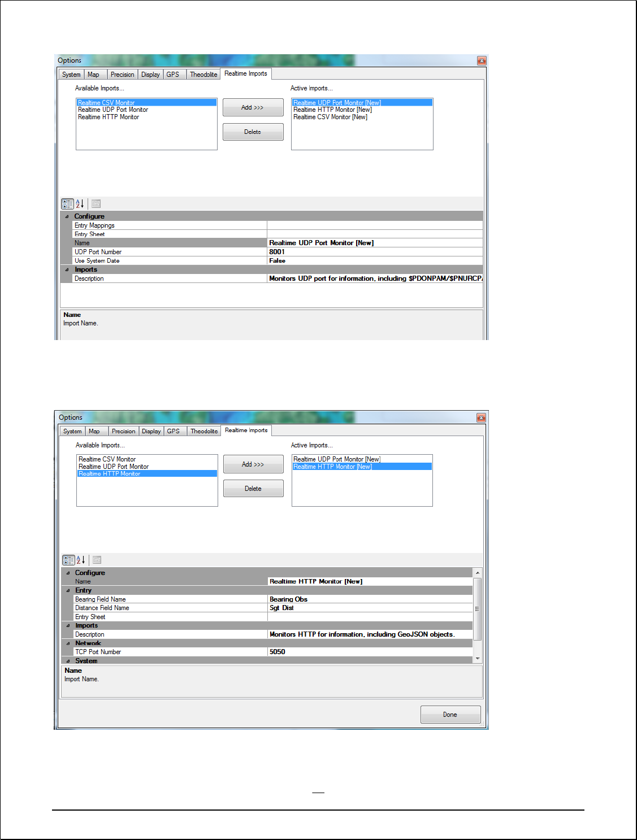Screen dimensions: 637x840
Task: Collapse Imports section in upper window
Action: coord(67,269)
